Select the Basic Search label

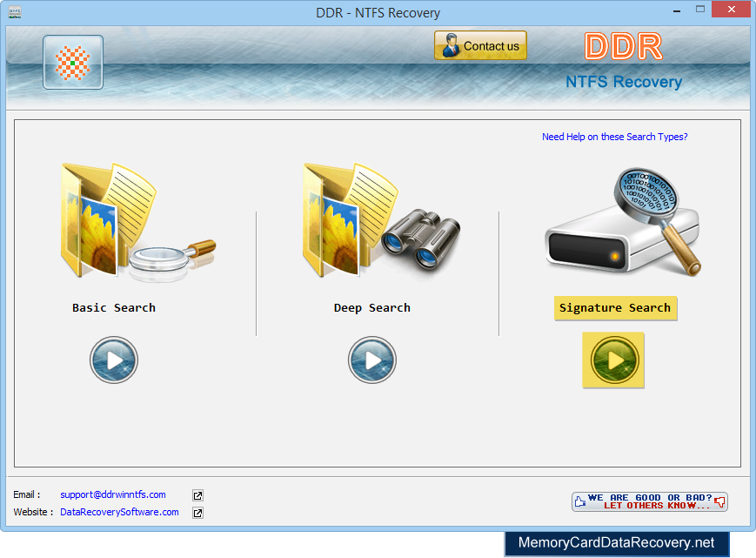tap(114, 307)
